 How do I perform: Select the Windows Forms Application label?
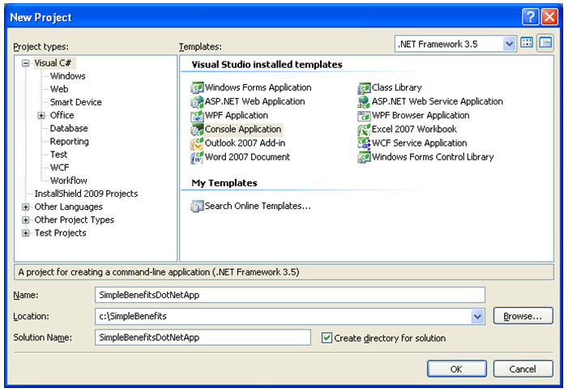[x=258, y=87]
